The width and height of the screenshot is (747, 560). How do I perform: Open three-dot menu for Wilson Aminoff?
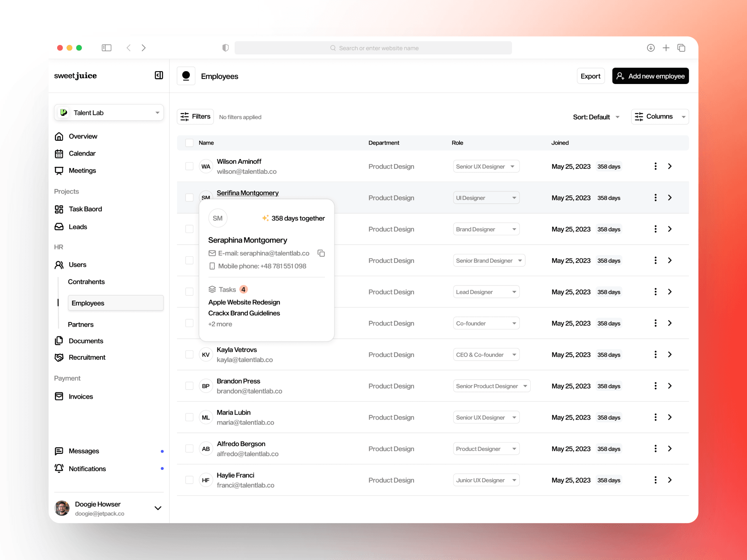tap(655, 166)
